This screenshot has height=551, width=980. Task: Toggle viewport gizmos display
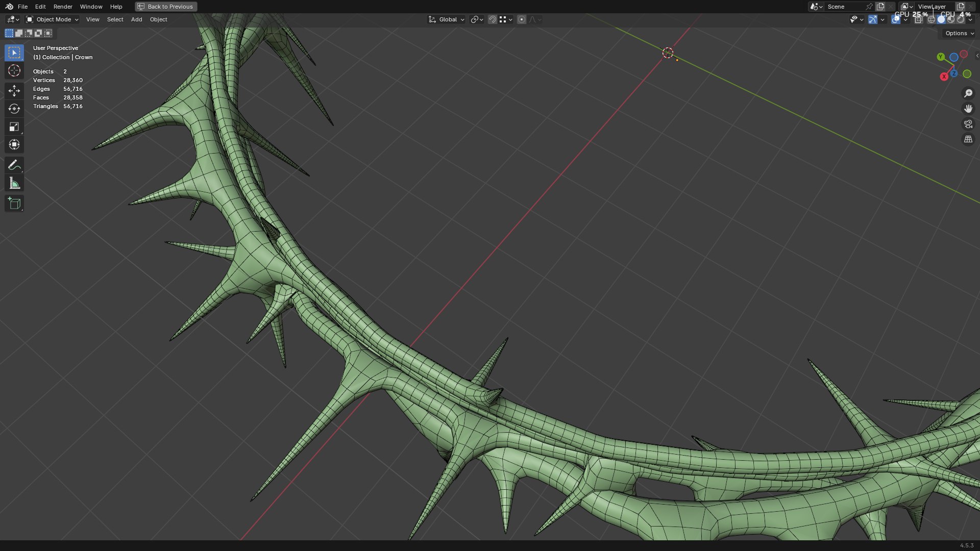coord(873,19)
